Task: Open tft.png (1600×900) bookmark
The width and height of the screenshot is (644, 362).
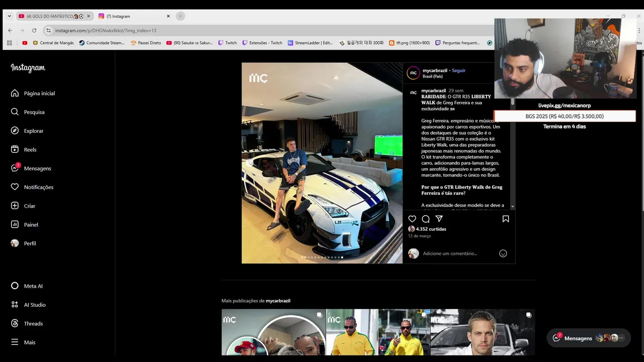Action: 410,43
